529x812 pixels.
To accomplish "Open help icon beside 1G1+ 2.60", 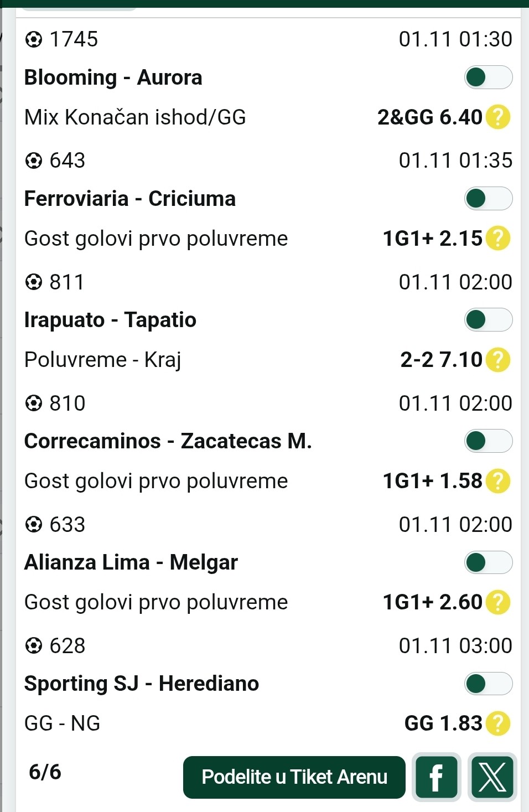I will [497, 602].
